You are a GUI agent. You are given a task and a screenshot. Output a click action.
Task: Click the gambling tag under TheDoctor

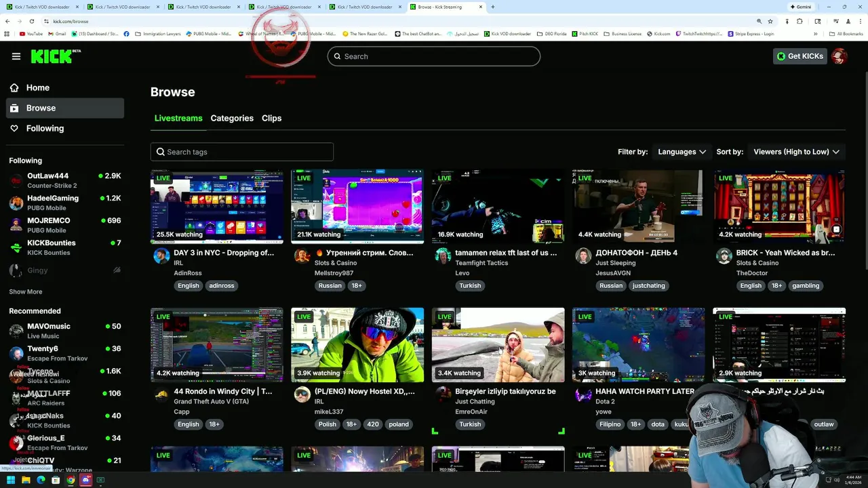(x=806, y=285)
